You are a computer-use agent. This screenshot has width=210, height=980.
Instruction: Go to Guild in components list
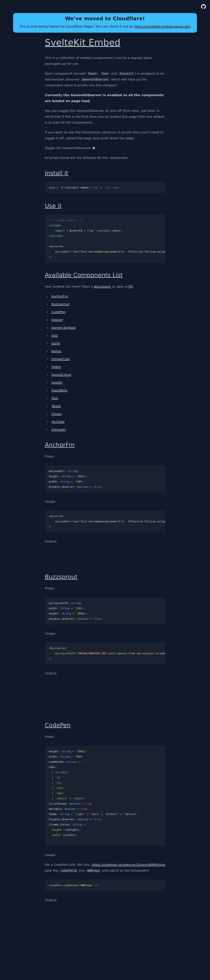56,343
